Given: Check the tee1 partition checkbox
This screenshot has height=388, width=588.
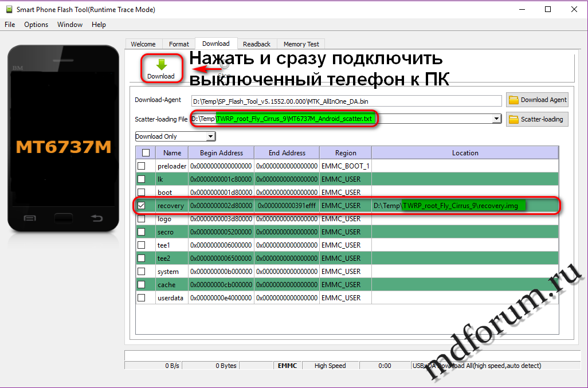Looking at the screenshot, I should (x=142, y=245).
